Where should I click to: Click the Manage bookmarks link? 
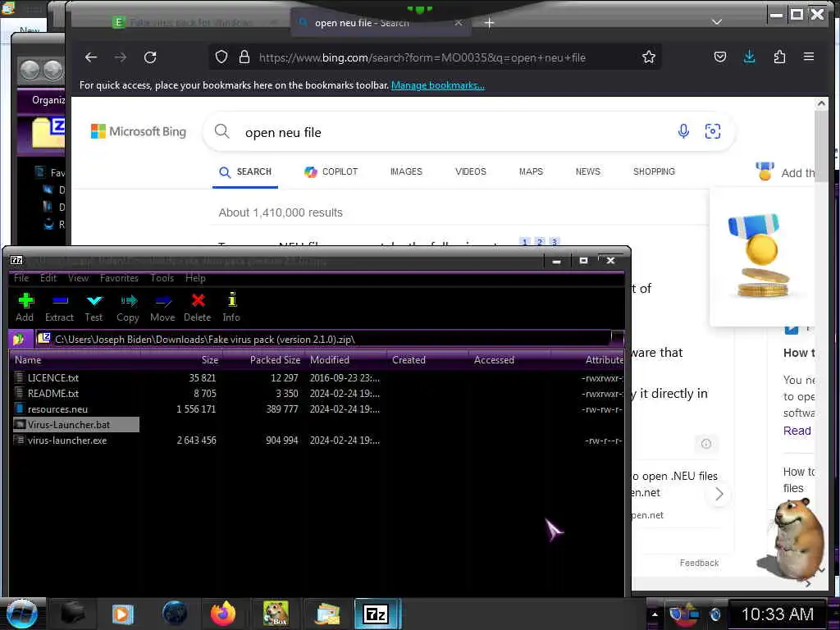(x=438, y=85)
